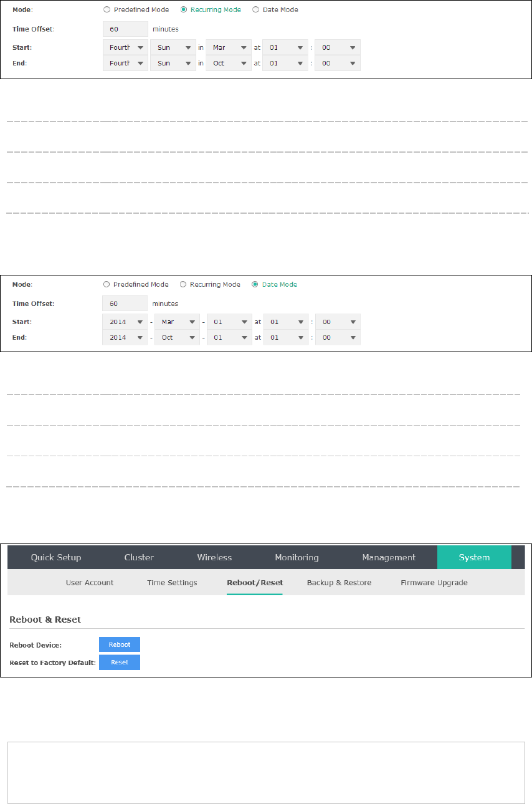This screenshot has height=804, width=532.
Task: Click the selected Date Mode radio in the second panel
Action: pos(255,284)
